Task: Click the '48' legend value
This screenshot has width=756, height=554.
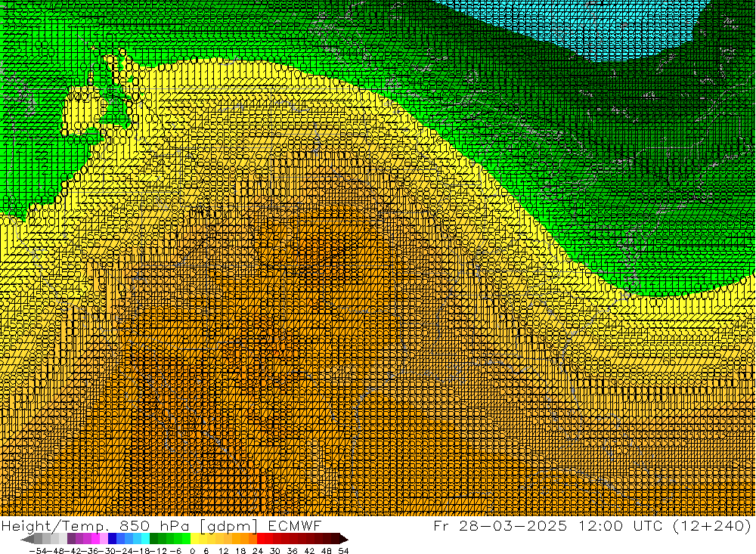Action: (327, 551)
